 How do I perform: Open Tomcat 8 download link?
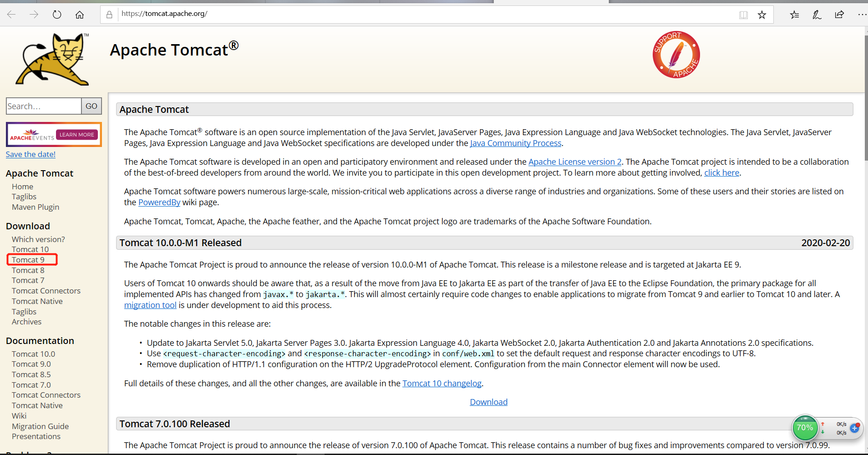[28, 270]
